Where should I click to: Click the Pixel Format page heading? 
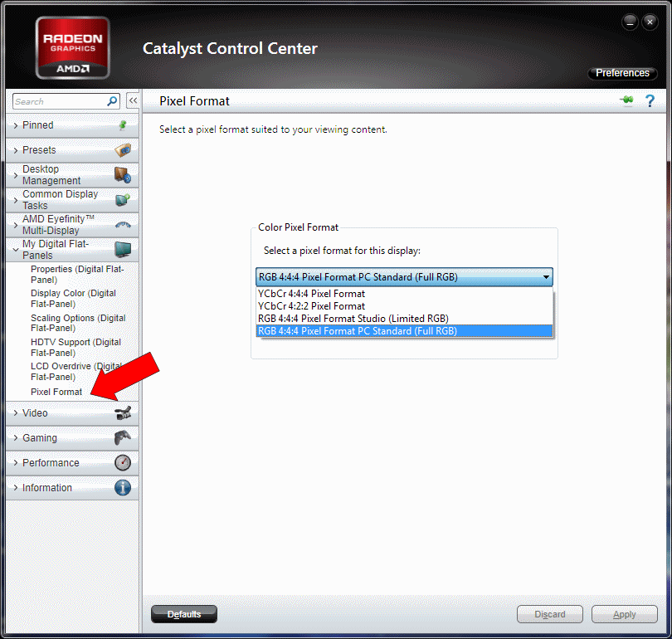[x=194, y=101]
